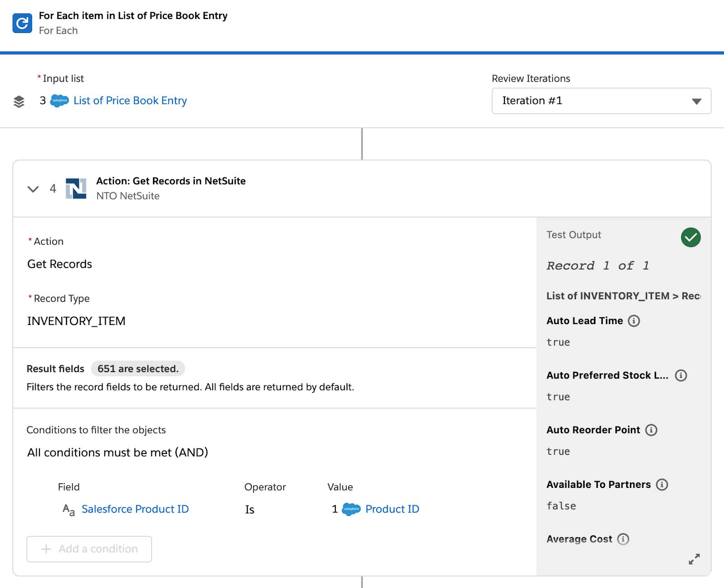The width and height of the screenshot is (724, 588).
Task: Click the green test success checkmark
Action: click(x=691, y=237)
